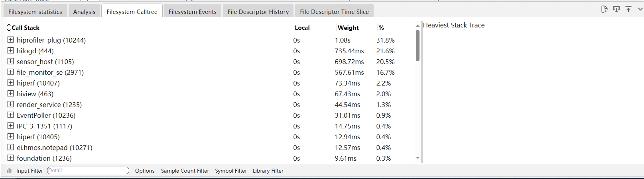The image size is (644, 179).
Task: Switch to the Filesystem statistics tab
Action: point(35,12)
